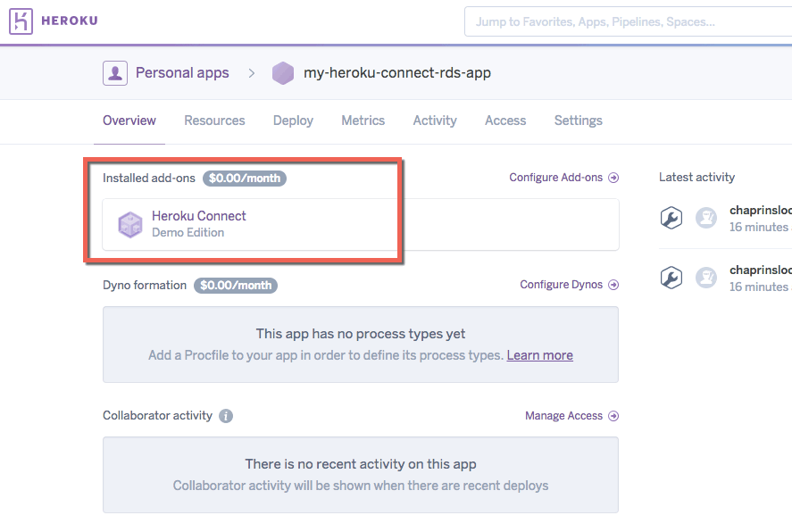Image resolution: width=792 pixels, height=532 pixels.
Task: Click the Installed add-ons label
Action: point(149,179)
